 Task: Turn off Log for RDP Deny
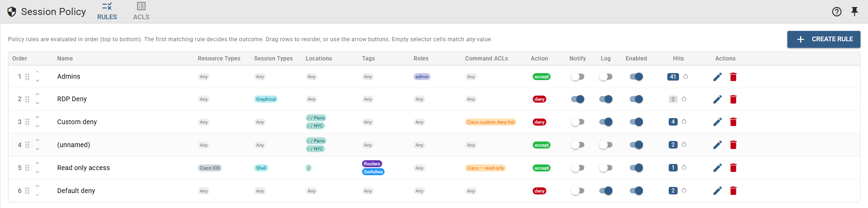(606, 99)
